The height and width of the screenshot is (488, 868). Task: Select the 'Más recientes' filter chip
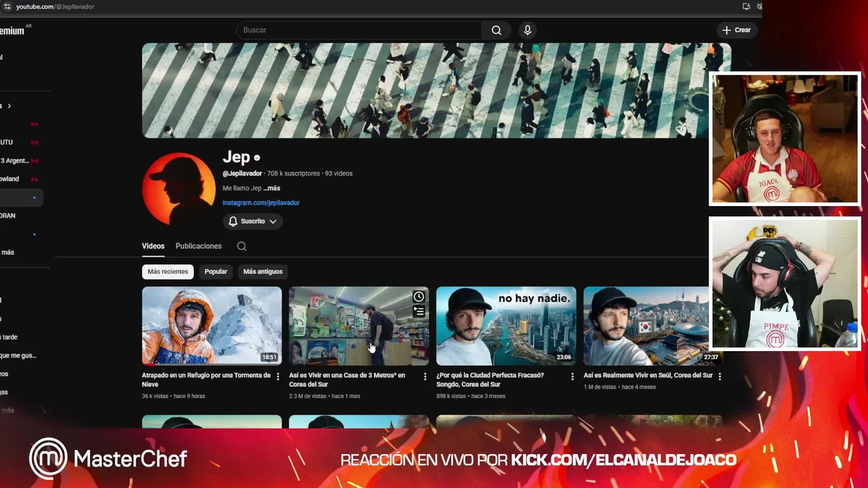167,272
